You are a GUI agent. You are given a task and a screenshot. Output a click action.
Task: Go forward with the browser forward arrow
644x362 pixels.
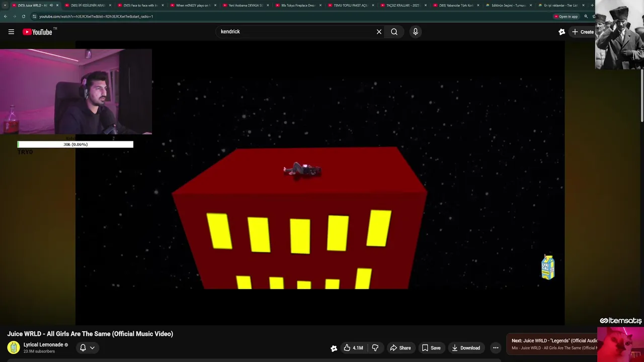[14, 17]
